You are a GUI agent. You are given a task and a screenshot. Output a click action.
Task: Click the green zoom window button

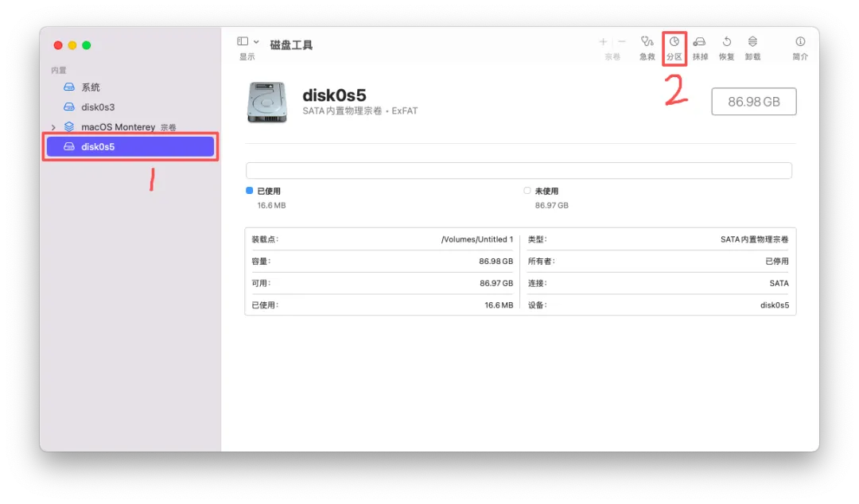pyautogui.click(x=87, y=45)
